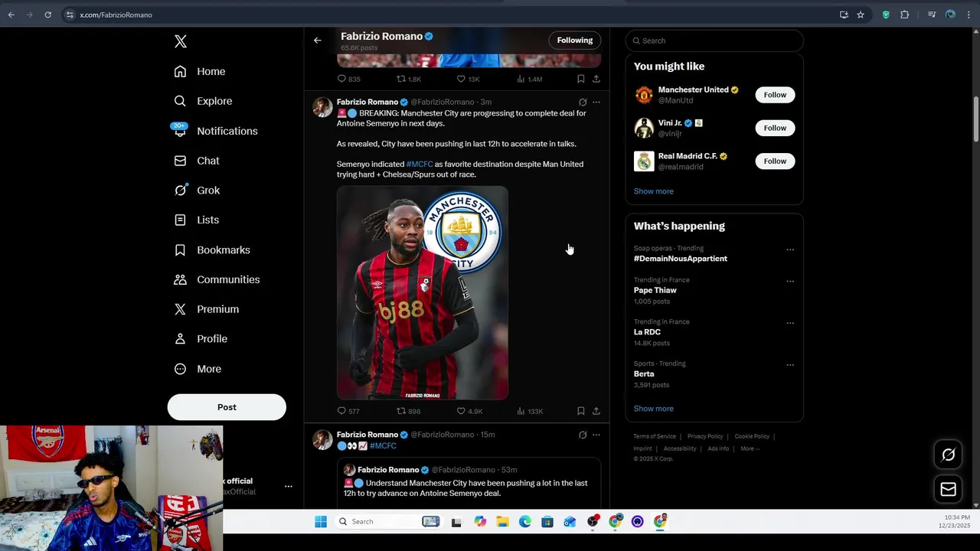The image size is (980, 551).
Task: Open floating messages envelope button
Action: click(x=949, y=490)
